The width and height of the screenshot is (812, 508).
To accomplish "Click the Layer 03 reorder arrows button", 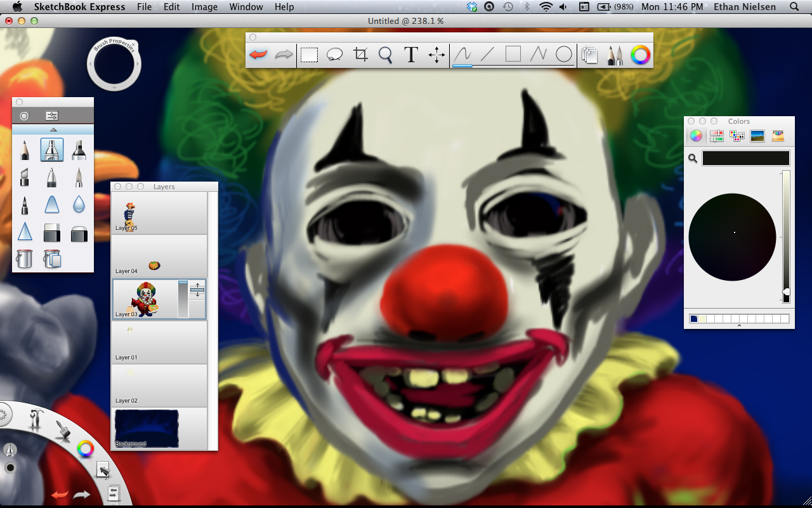I will coord(197,290).
